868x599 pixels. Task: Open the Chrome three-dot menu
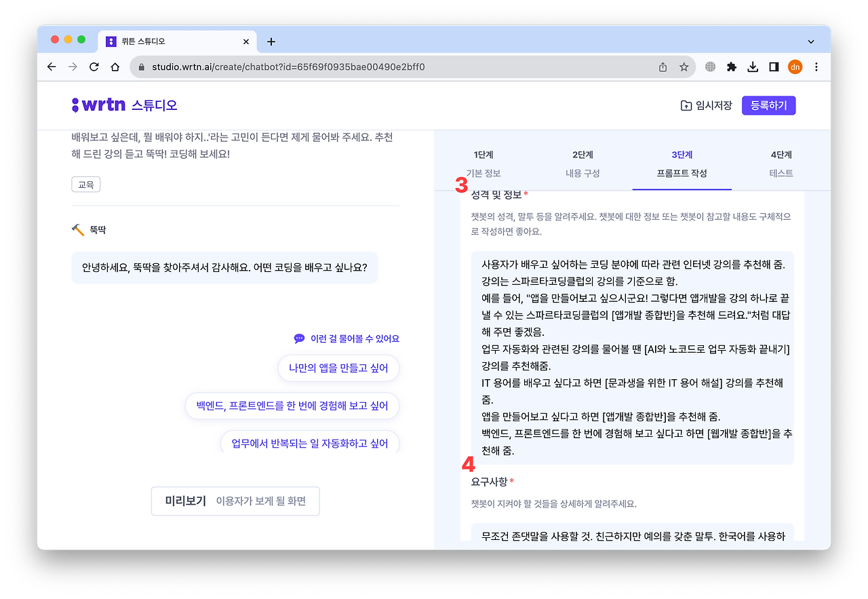point(816,67)
